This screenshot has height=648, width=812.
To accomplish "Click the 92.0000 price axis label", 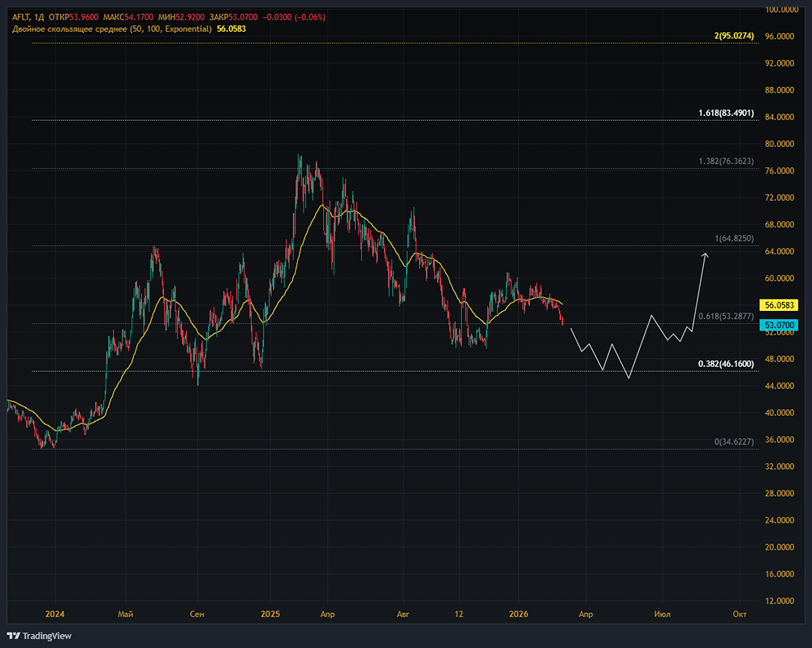I will (x=780, y=63).
